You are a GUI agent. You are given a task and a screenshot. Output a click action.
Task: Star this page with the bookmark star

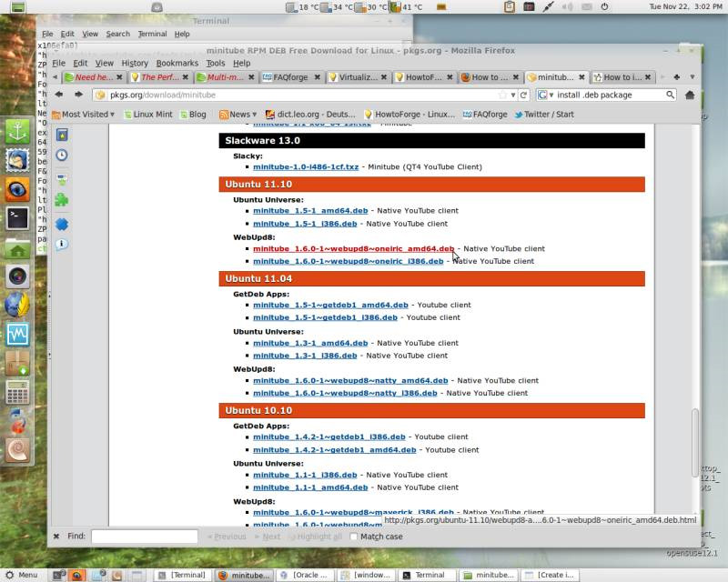click(502, 95)
